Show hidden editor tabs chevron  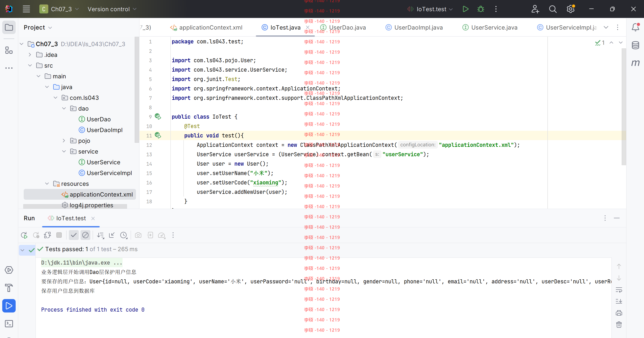[x=606, y=27]
